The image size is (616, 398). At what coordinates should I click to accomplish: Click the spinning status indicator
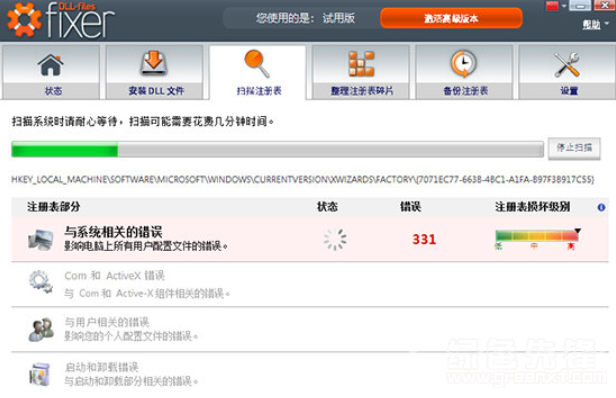(335, 239)
